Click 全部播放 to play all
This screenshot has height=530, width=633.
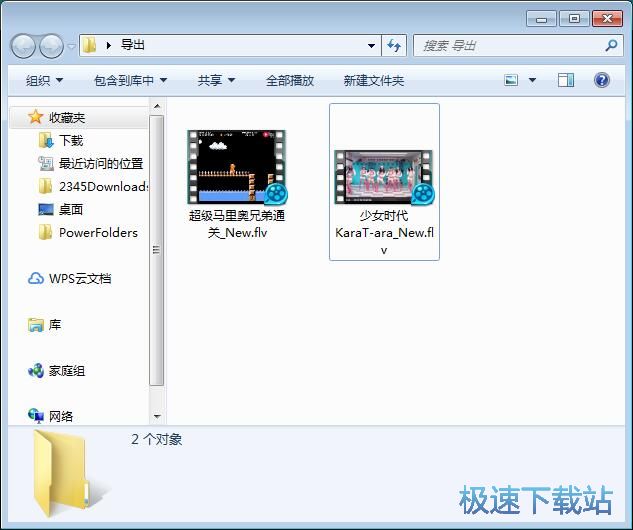pyautogui.click(x=290, y=81)
